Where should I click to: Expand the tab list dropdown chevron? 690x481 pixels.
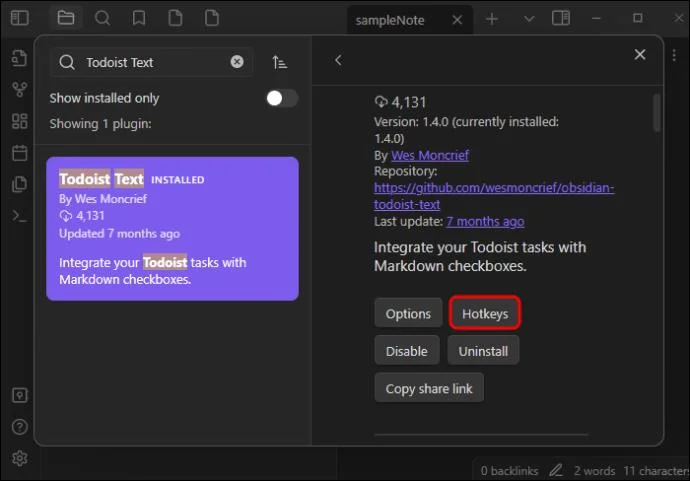(529, 19)
